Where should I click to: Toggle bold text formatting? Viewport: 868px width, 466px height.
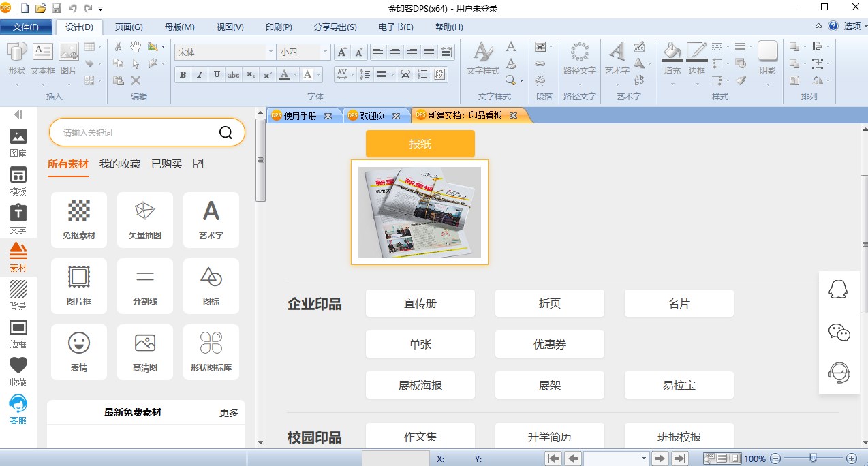[x=183, y=75]
